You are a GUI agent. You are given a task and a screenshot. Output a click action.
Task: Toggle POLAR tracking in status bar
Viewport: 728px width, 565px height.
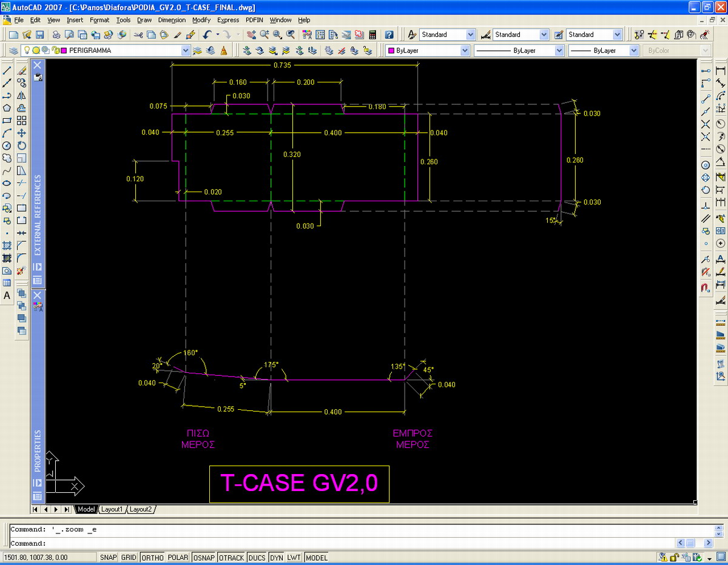pos(178,557)
